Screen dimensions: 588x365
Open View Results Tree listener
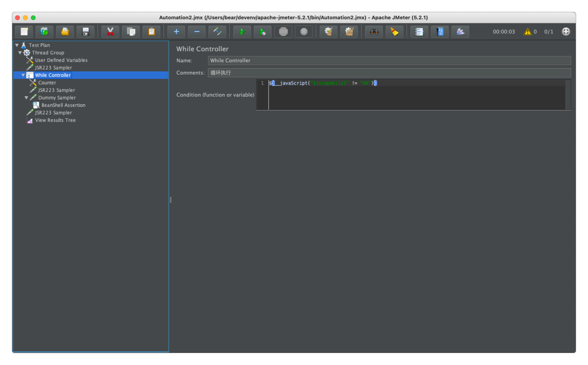(x=55, y=120)
